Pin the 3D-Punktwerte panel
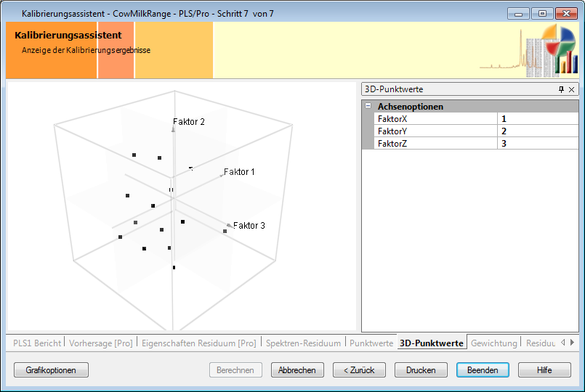Viewport: 585px width, 392px height. [x=561, y=89]
